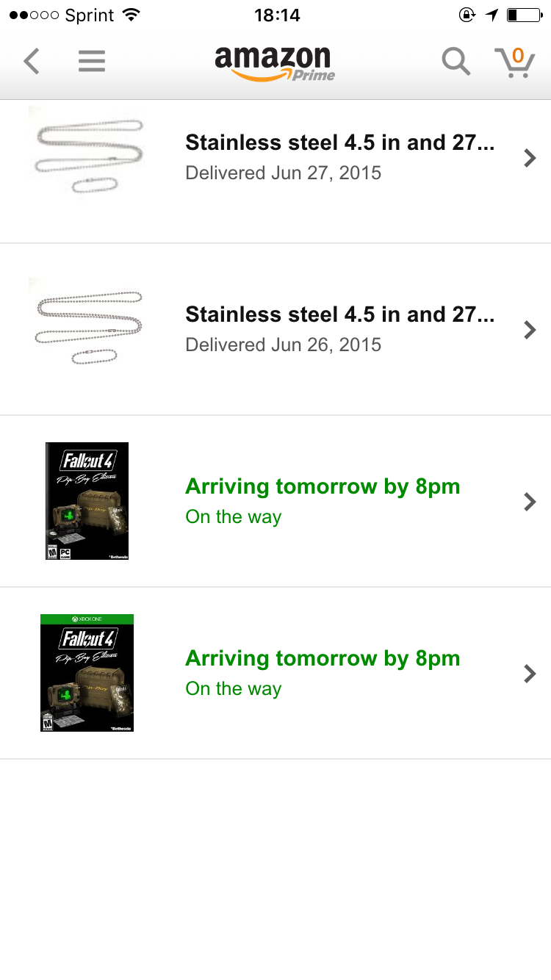Open the shopping cart
Viewport: 551px width, 980px height.
tap(514, 62)
